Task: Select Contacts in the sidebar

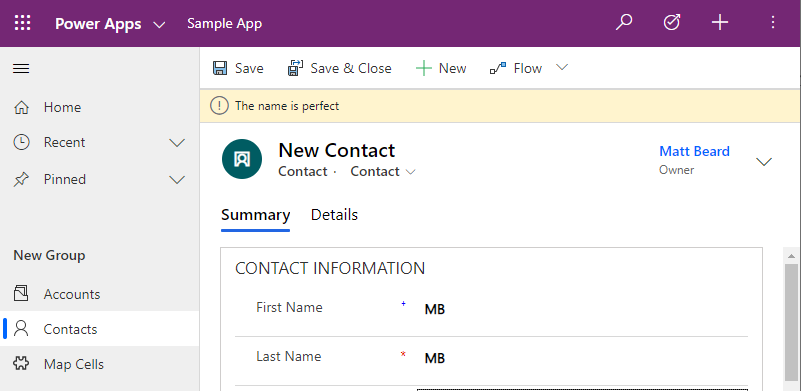Action: (x=100, y=329)
